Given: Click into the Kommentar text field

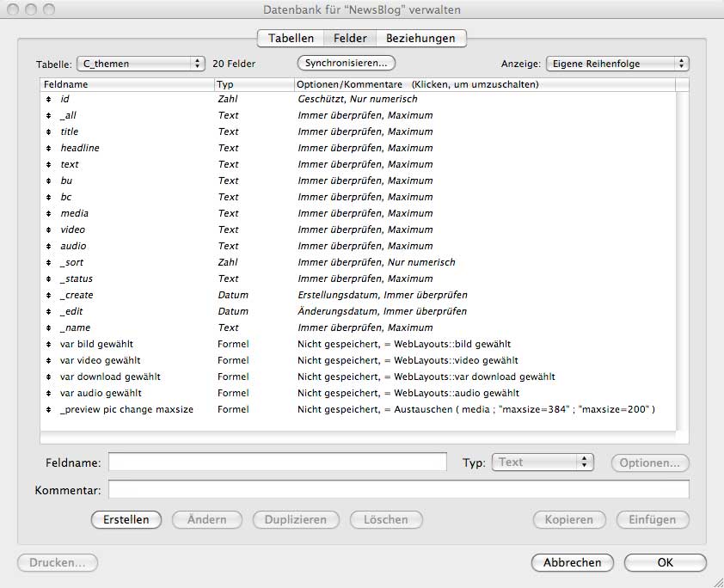Looking at the screenshot, I should point(398,490).
